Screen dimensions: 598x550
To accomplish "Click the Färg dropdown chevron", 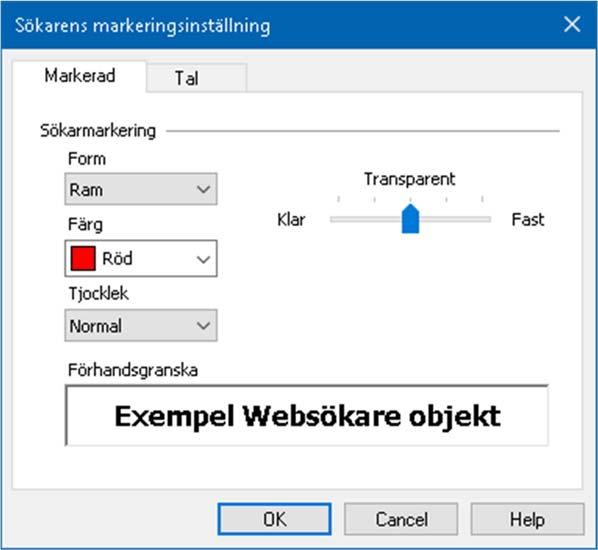I will (x=203, y=259).
